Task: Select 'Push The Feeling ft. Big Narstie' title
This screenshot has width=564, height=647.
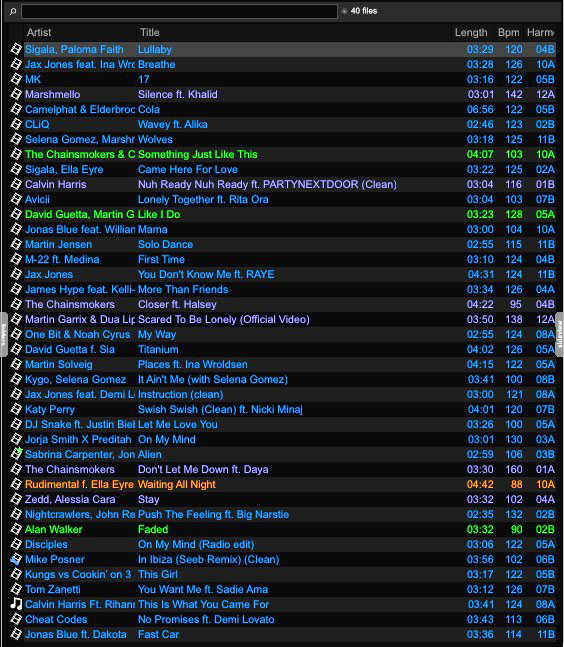Action: click(x=213, y=514)
